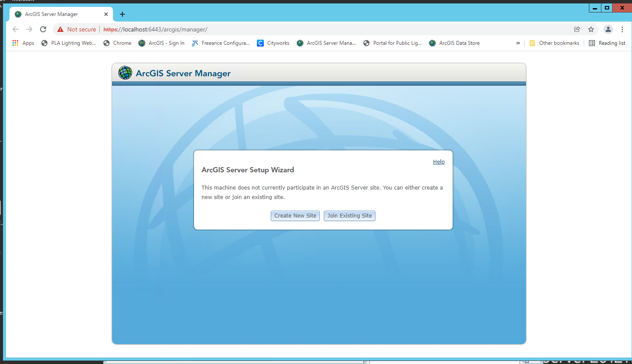Click the Help link in the wizard
Viewport: 632px width, 364px height.
click(x=439, y=162)
